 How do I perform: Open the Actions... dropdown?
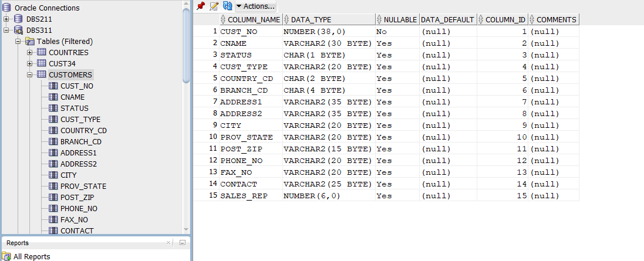point(255,6)
